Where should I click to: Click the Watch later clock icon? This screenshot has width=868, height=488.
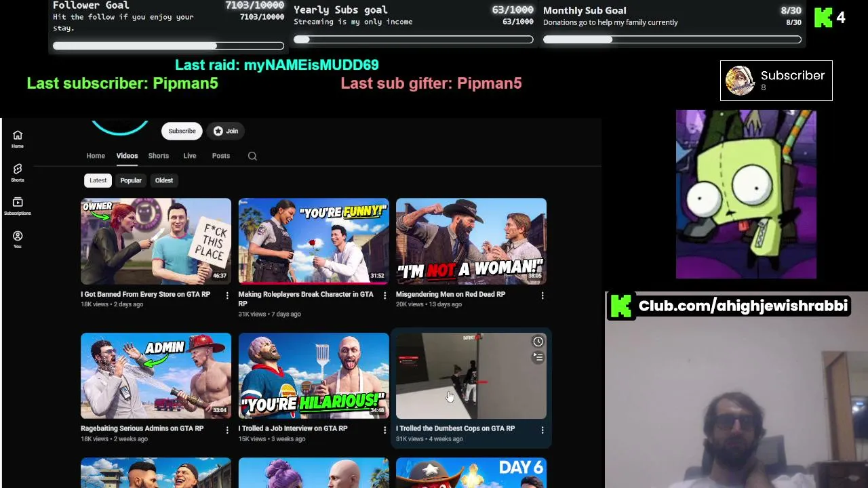click(538, 342)
